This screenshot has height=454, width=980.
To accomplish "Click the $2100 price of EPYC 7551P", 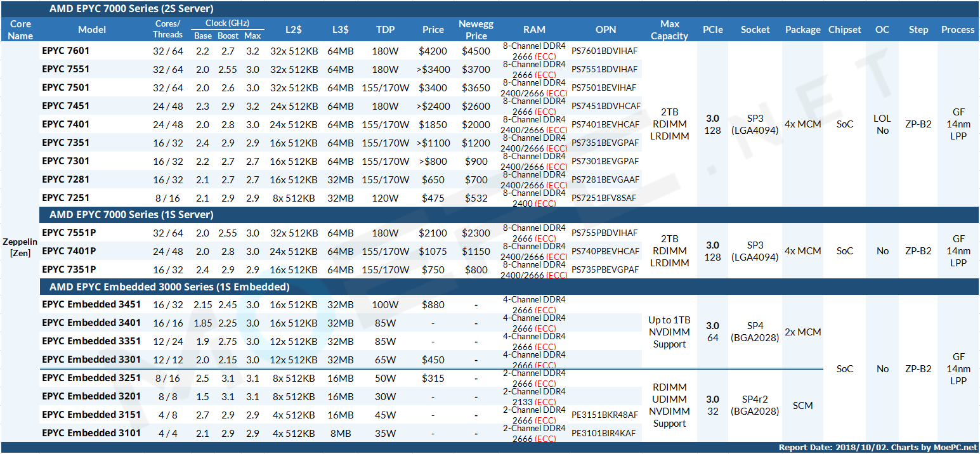I will (433, 233).
